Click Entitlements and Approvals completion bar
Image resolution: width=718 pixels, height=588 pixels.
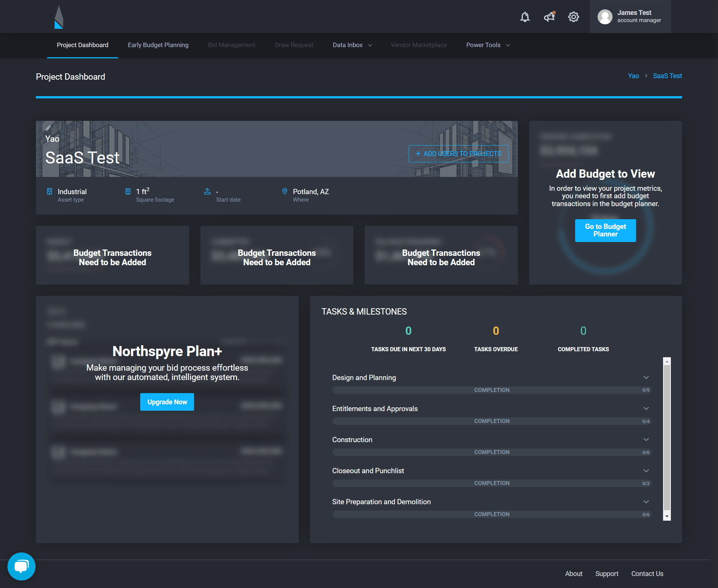click(492, 421)
